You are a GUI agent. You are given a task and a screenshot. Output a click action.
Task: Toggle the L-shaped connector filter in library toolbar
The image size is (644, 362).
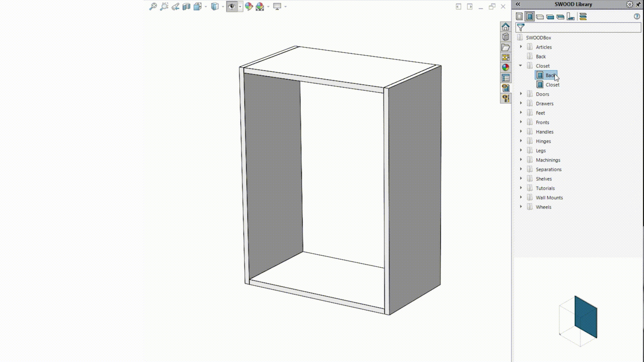pos(571,16)
